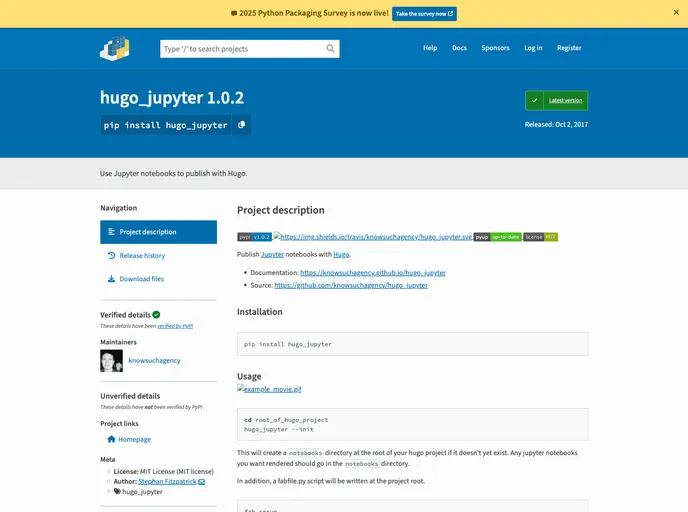Click the license MIT badge
This screenshot has height=512, width=688.
coord(541,237)
